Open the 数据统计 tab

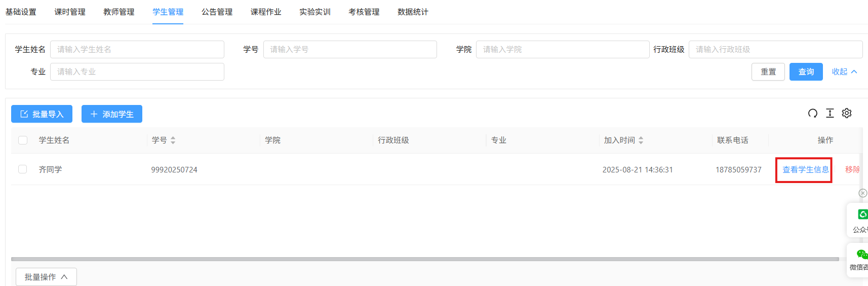(413, 12)
